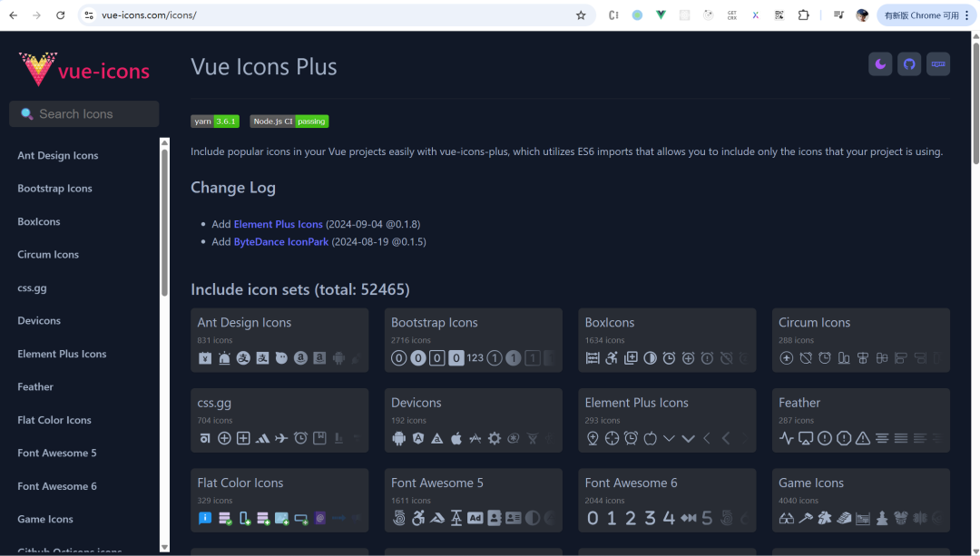Viewport: 980px width, 556px height.
Task: Click the '831 icons' count text
Action: 215,340
